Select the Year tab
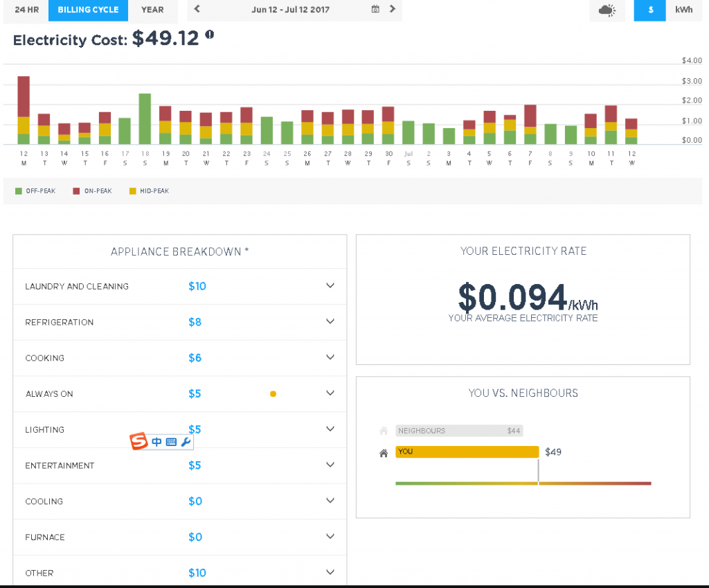709x588 pixels. (x=152, y=10)
